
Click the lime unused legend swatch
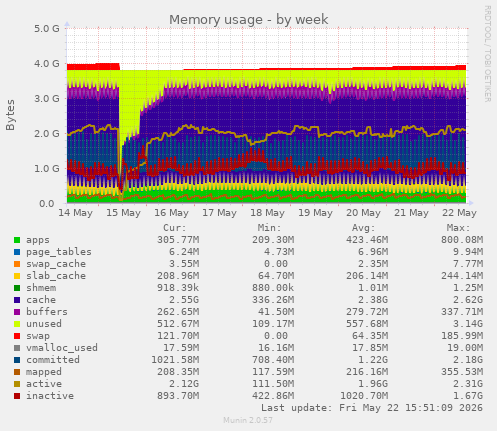coord(17,324)
